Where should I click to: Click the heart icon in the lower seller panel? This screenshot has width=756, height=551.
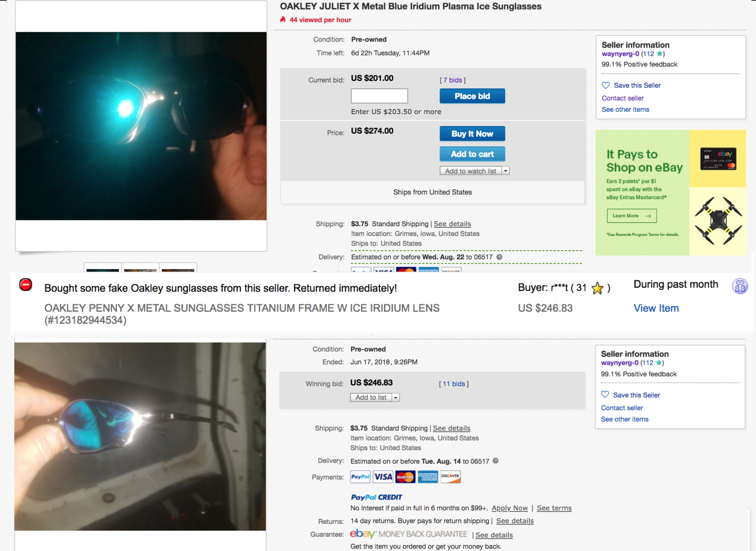(x=605, y=395)
